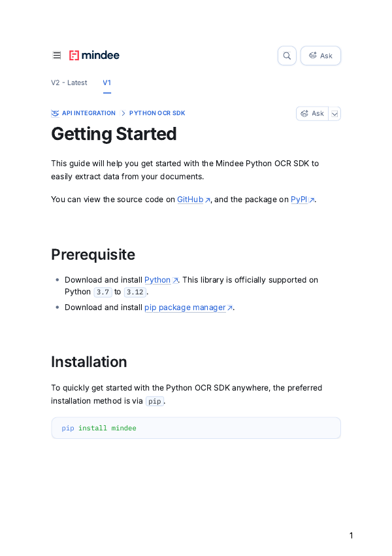
Task: Click the PYTHON OCR SDK breadcrumb
Action: click(x=157, y=113)
